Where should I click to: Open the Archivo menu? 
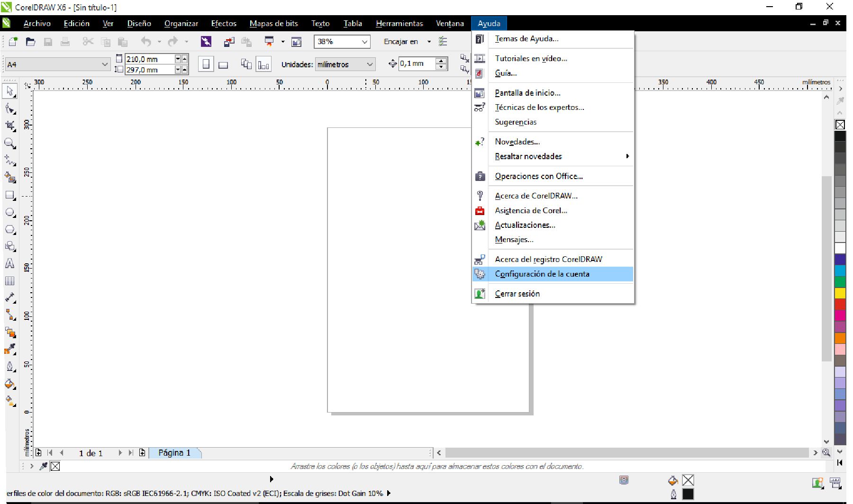coord(37,23)
